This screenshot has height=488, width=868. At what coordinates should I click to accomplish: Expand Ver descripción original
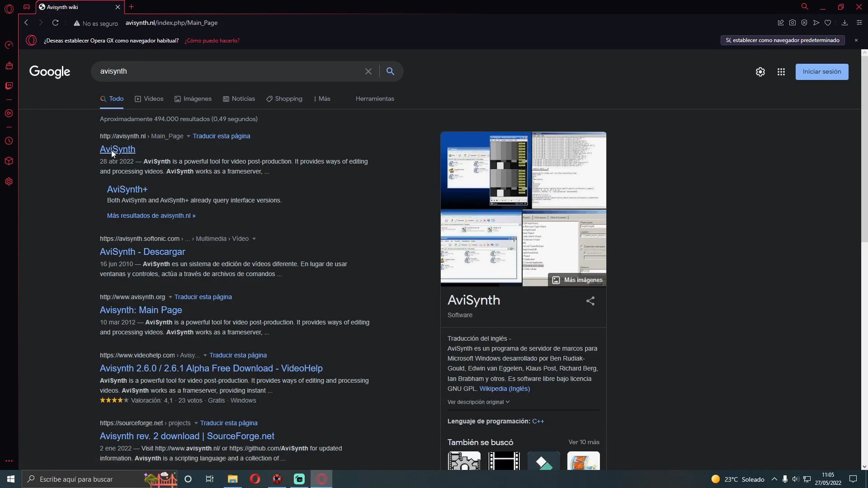[x=478, y=402]
